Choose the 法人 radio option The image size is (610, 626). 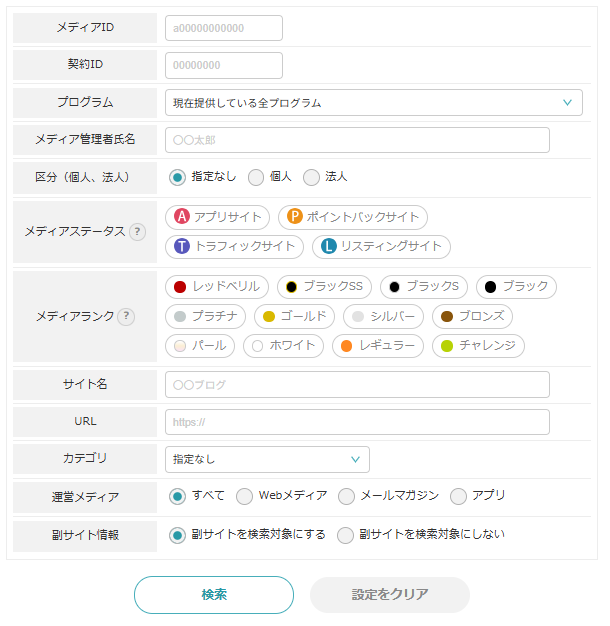click(311, 177)
